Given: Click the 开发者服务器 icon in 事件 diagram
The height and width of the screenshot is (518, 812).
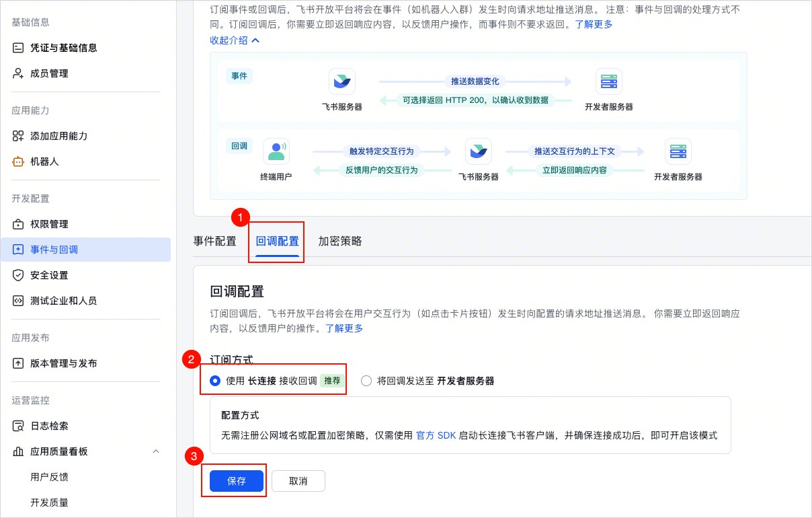Looking at the screenshot, I should [609, 81].
